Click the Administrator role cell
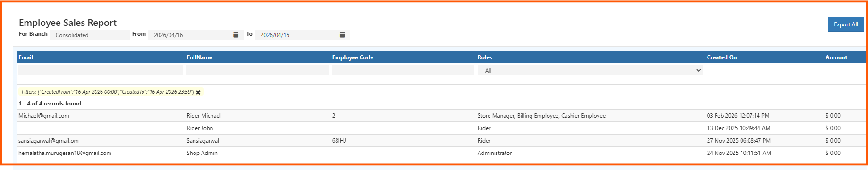The height and width of the screenshot is (170, 868). point(495,153)
